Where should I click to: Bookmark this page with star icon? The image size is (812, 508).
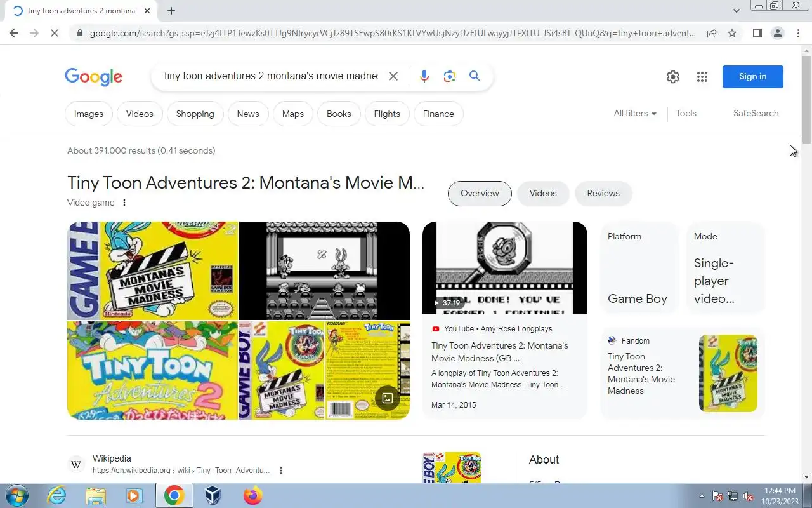pos(732,33)
